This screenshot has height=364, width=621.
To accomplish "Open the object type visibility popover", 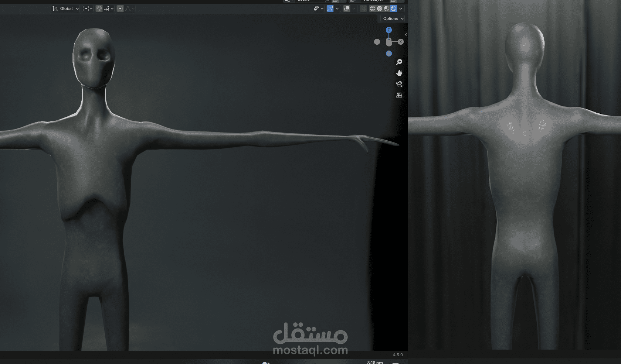I will point(318,8).
